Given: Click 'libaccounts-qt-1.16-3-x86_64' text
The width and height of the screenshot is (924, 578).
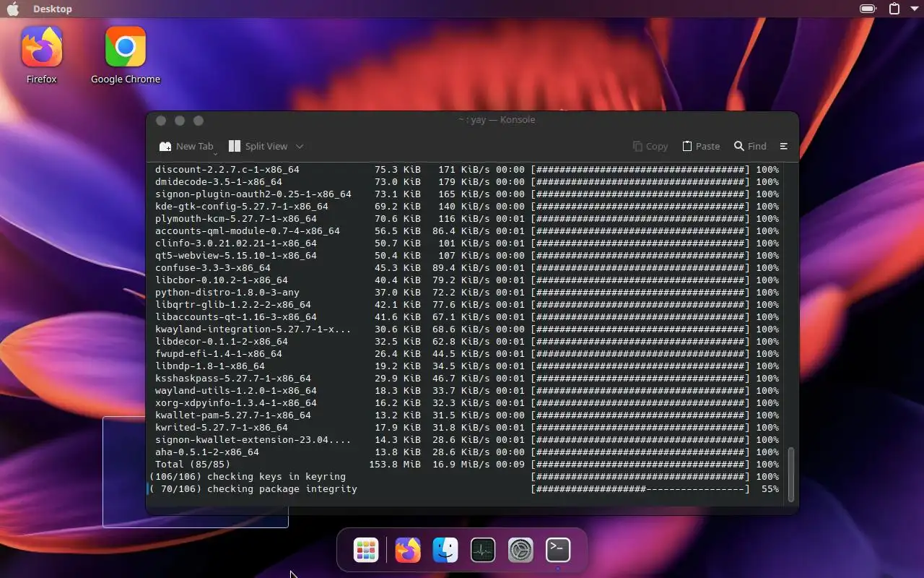Looking at the screenshot, I should [236, 317].
